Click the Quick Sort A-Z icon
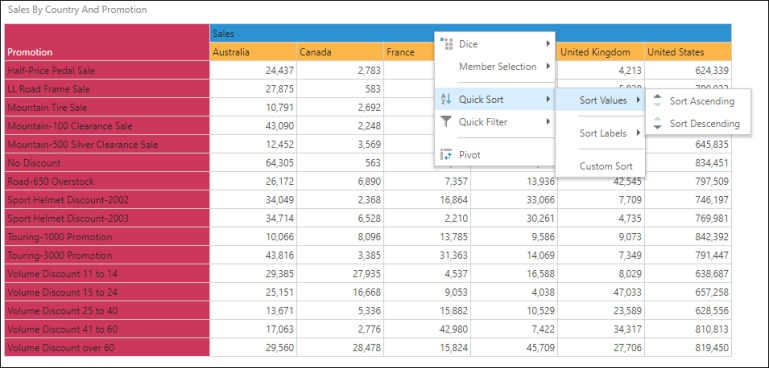Screen dimensions: 769x368 pos(446,100)
